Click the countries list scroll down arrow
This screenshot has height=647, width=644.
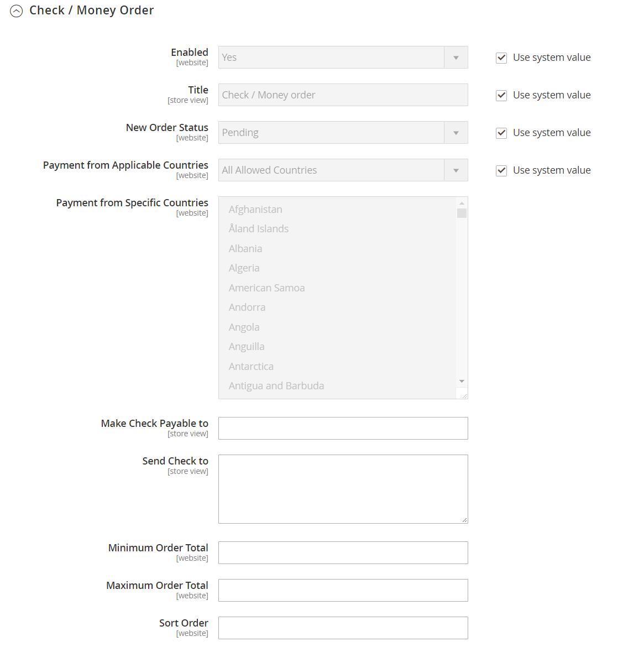(x=462, y=381)
